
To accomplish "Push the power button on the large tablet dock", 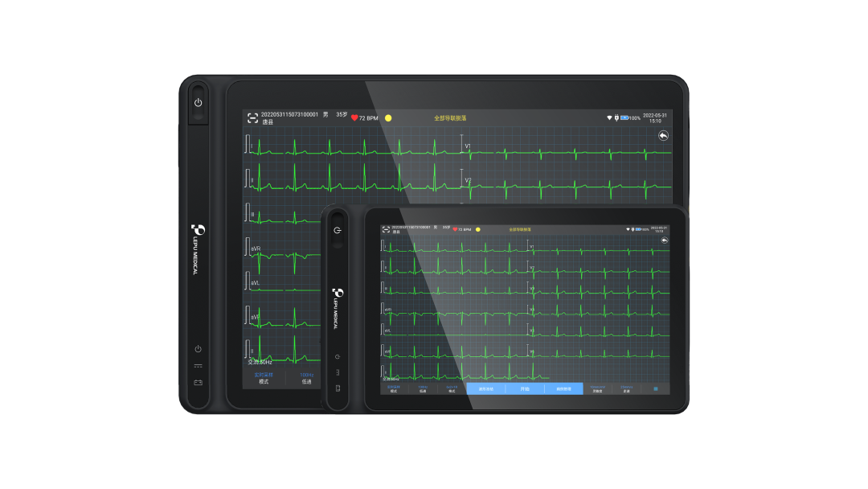I will tap(199, 103).
